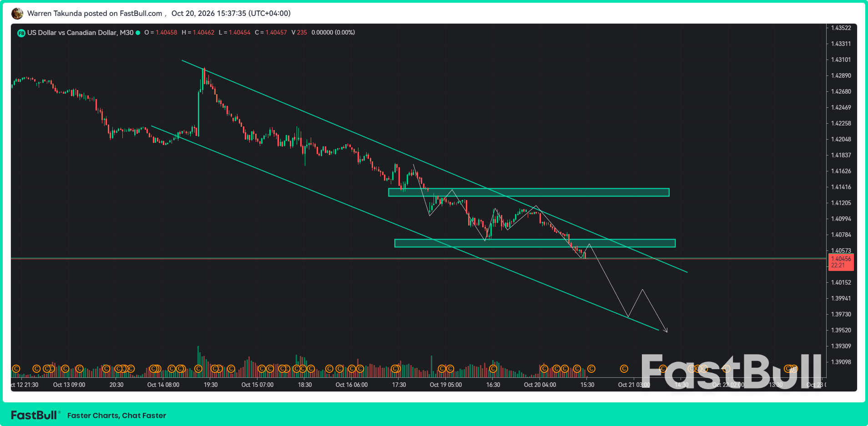Click the change readout "0.00000 (0.00%)"

click(333, 33)
